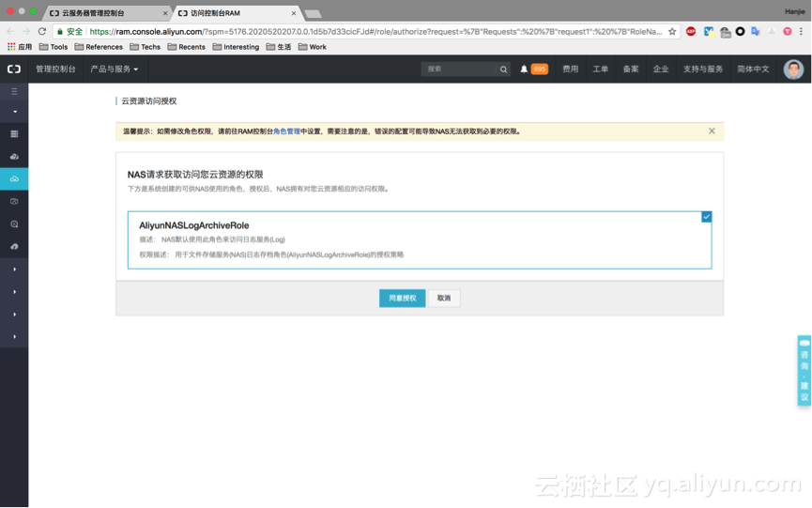Click the blue Y extension icon
Viewport: 812px width, 508px height.
709,32
